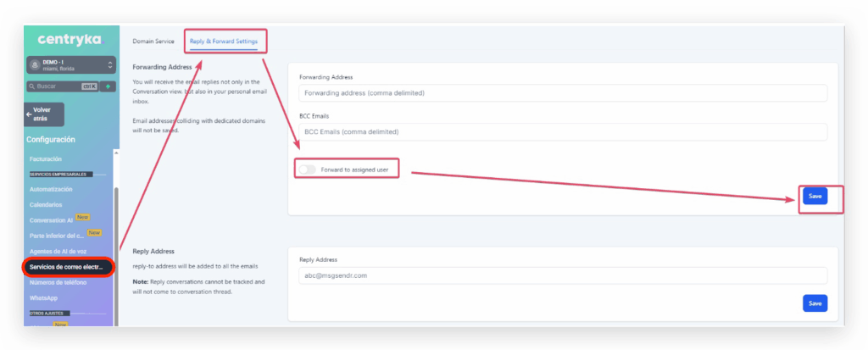Switch to the Domain Service tab
The height and width of the screenshot is (350, 868).
[x=153, y=41]
